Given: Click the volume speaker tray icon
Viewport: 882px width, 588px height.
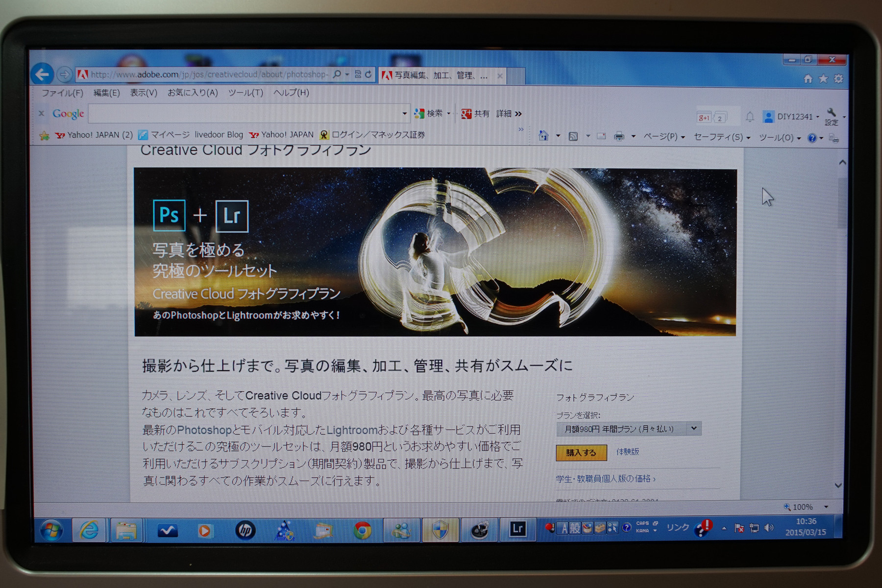Looking at the screenshot, I should (769, 528).
